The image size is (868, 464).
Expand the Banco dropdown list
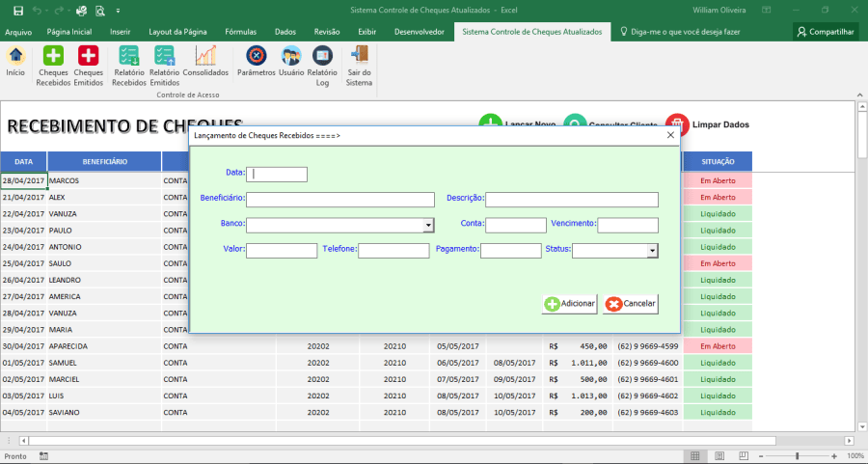pos(428,226)
